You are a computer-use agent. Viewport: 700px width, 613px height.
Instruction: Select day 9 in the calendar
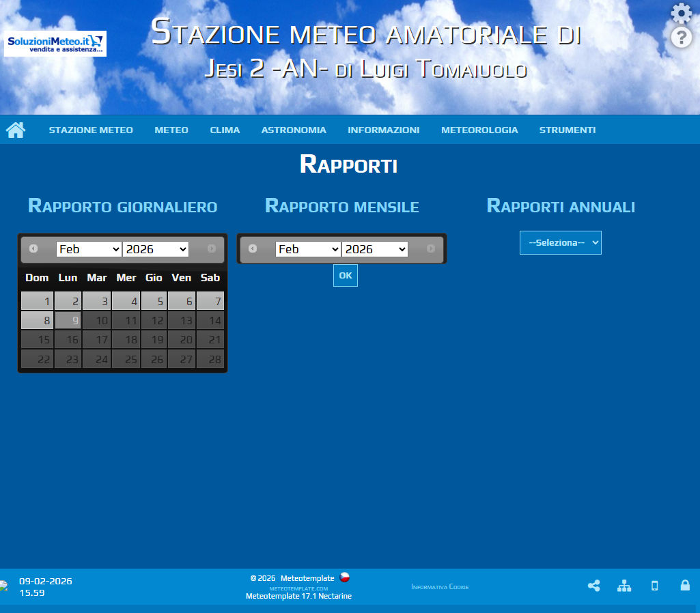[x=68, y=320]
